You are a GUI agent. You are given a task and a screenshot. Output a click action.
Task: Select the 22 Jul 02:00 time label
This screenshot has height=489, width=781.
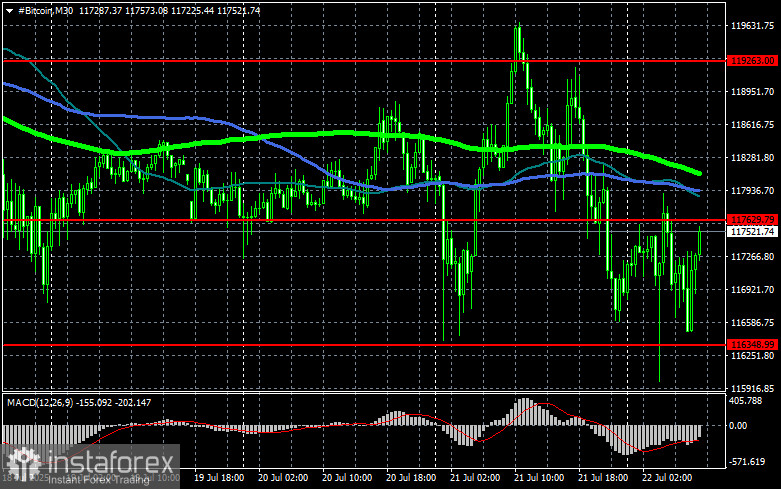pyautogui.click(x=667, y=478)
